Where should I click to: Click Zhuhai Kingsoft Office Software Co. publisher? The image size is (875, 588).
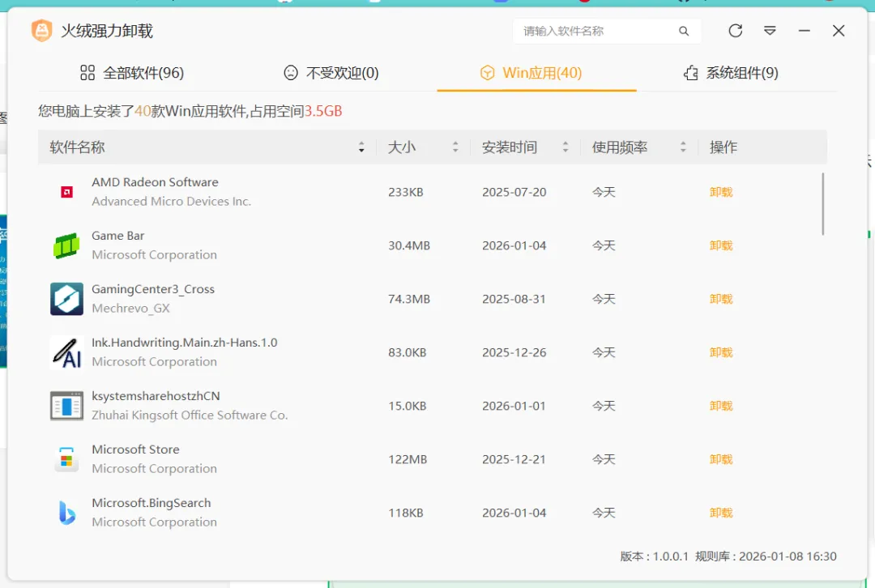coord(190,415)
